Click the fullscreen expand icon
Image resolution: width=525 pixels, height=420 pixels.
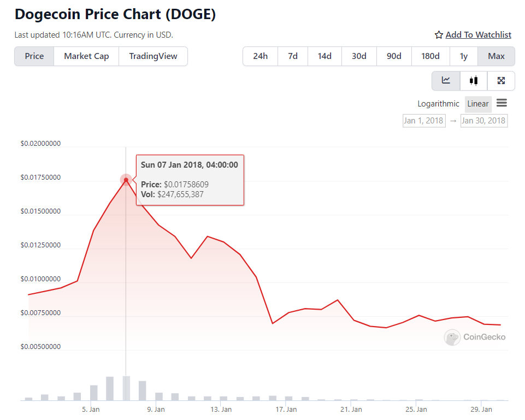click(x=501, y=81)
